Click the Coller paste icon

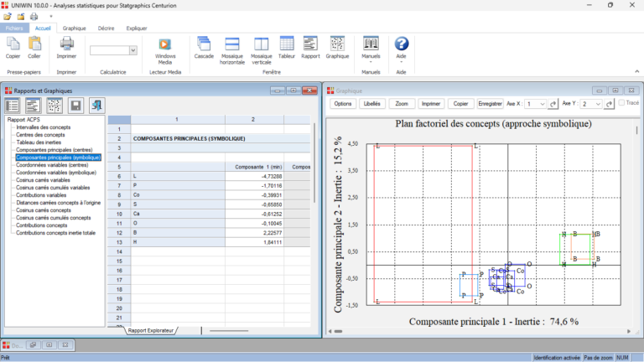[34, 44]
